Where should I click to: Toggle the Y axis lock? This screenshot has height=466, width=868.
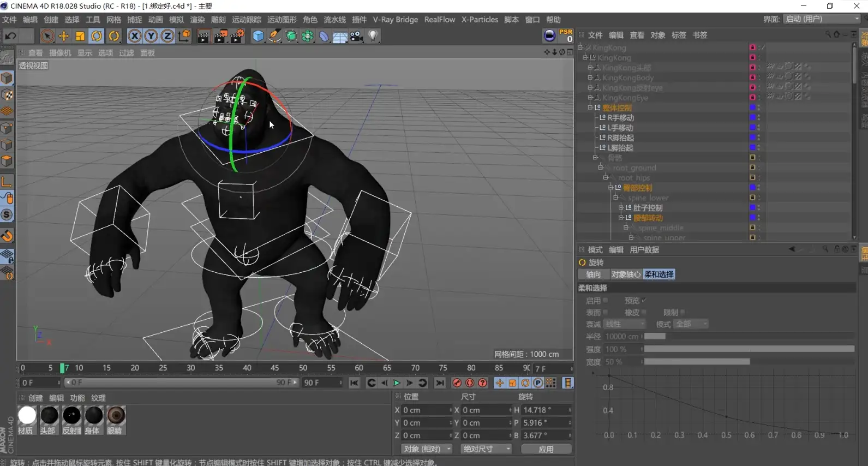point(151,36)
